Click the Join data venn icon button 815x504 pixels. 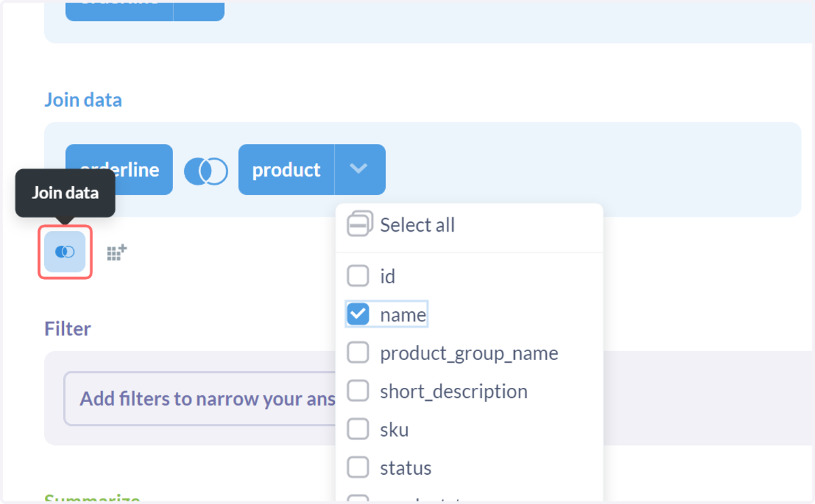click(x=65, y=252)
